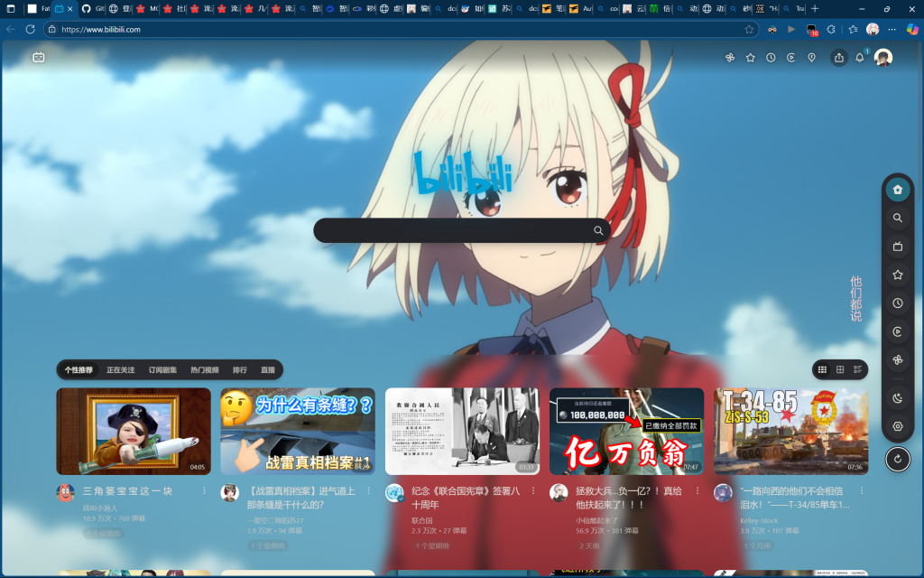Open a new browser tab with plus
924x578 pixels.
click(x=815, y=9)
